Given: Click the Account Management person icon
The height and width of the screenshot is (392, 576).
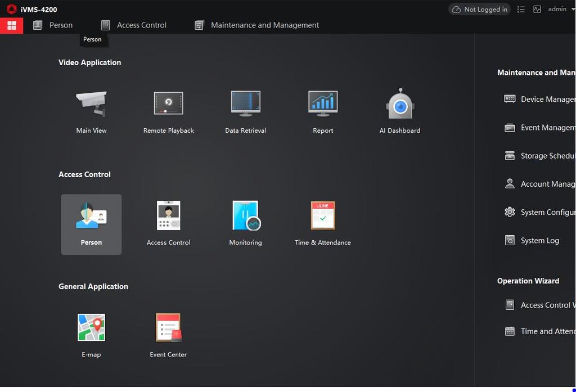Looking at the screenshot, I should tap(510, 184).
